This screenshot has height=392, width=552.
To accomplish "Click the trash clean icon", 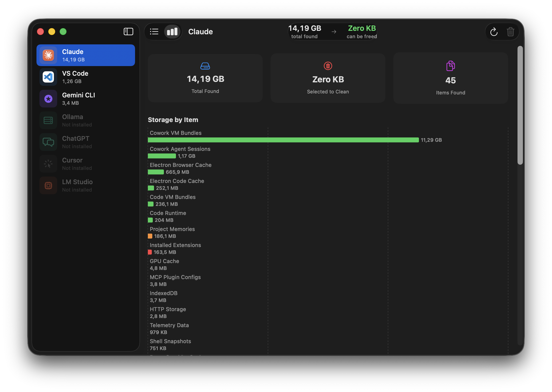I will (510, 32).
